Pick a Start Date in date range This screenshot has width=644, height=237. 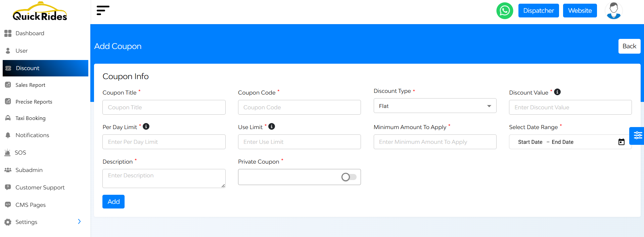pyautogui.click(x=530, y=142)
